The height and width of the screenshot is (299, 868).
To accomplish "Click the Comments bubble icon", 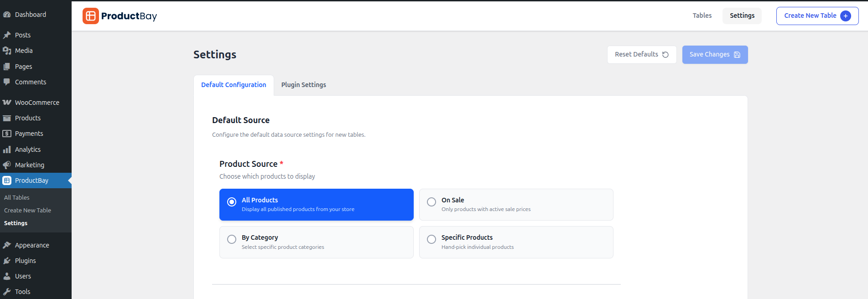I will (7, 82).
